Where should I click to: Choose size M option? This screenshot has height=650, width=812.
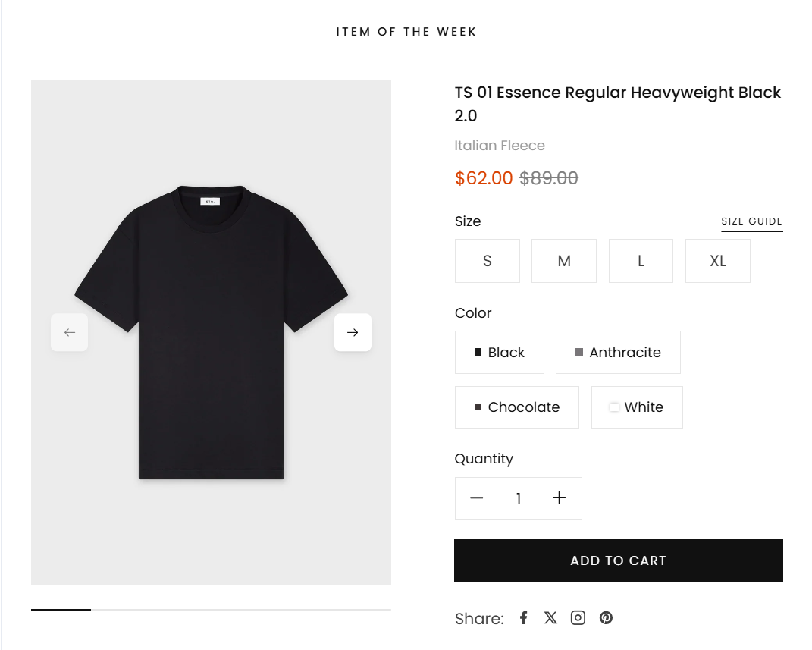tap(564, 261)
